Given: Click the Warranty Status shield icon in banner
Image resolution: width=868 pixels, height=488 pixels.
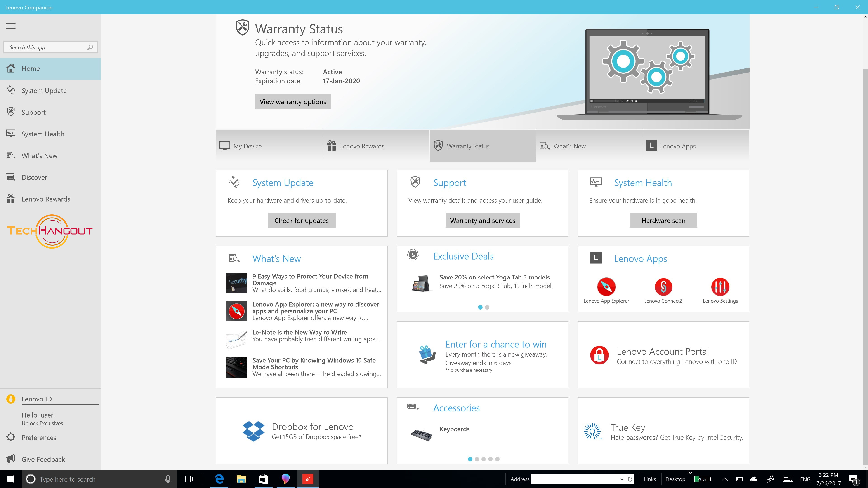Looking at the screenshot, I should click(x=242, y=28).
